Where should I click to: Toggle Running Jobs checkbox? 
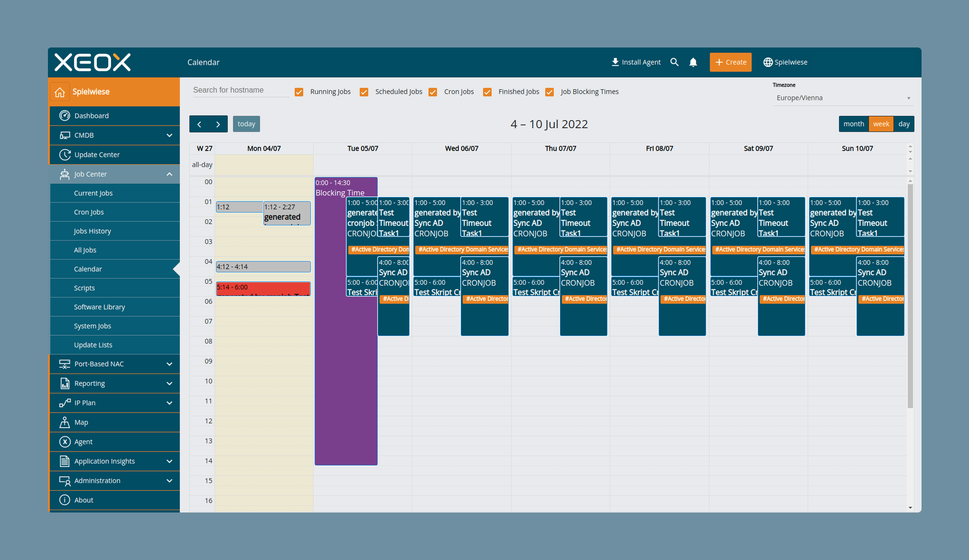(299, 92)
